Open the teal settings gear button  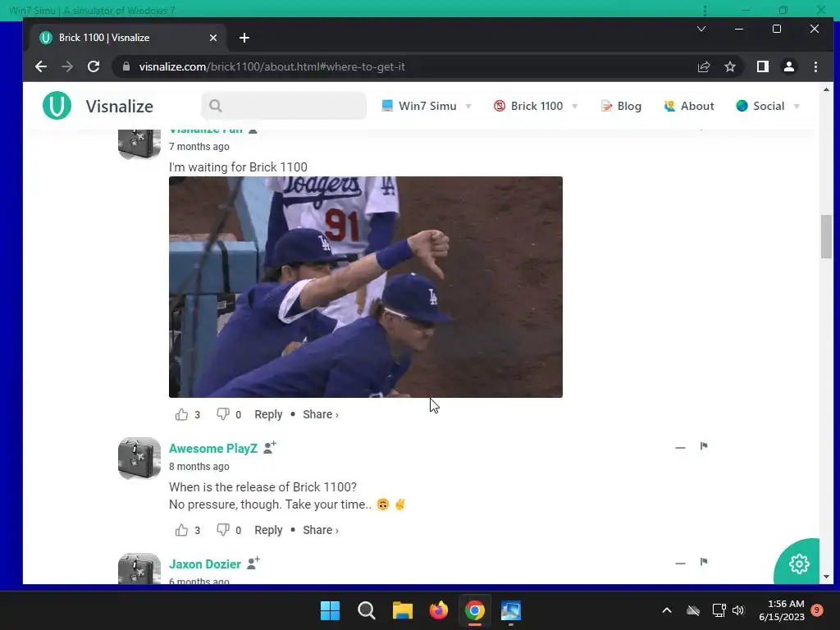tap(799, 563)
